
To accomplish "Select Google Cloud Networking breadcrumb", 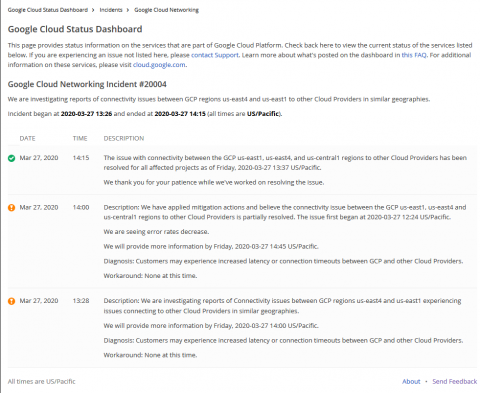I will tap(166, 10).
